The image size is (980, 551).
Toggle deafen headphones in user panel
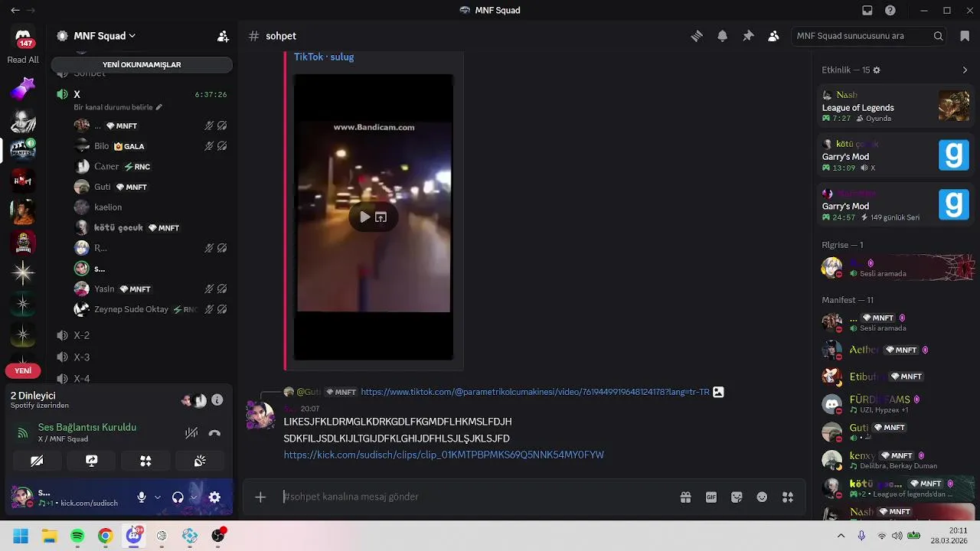click(178, 497)
